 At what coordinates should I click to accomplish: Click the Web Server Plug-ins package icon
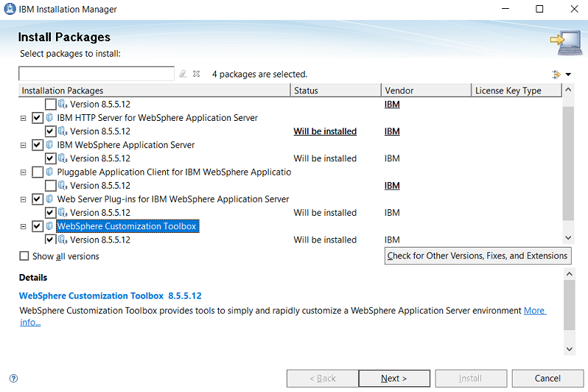coord(50,199)
